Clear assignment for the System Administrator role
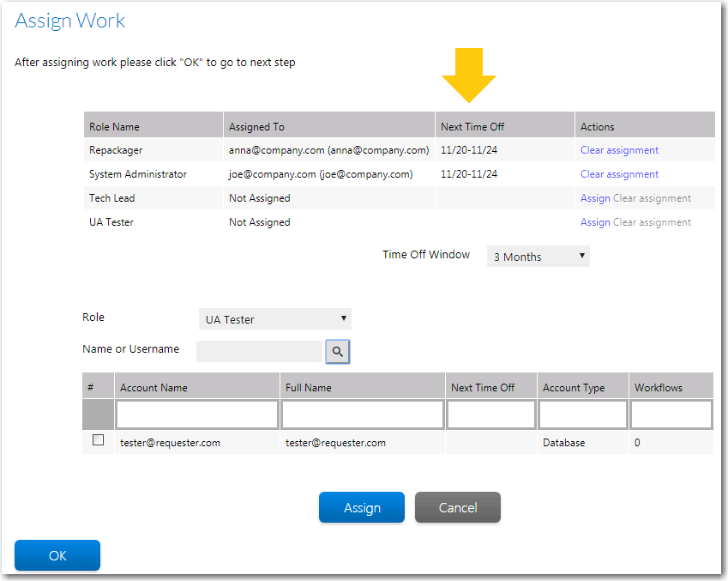The width and height of the screenshot is (728, 581). (x=619, y=173)
